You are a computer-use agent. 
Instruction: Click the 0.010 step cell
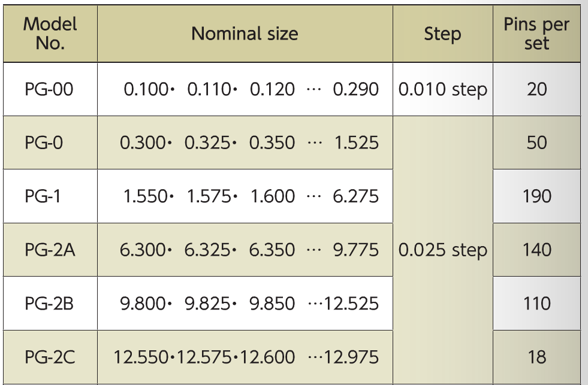point(443,89)
